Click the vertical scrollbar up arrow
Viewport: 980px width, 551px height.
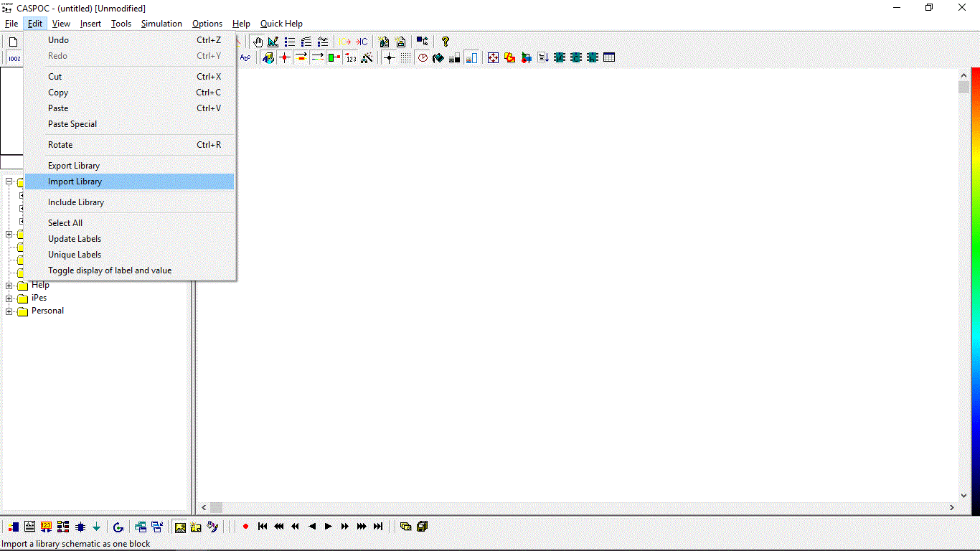tap(963, 74)
